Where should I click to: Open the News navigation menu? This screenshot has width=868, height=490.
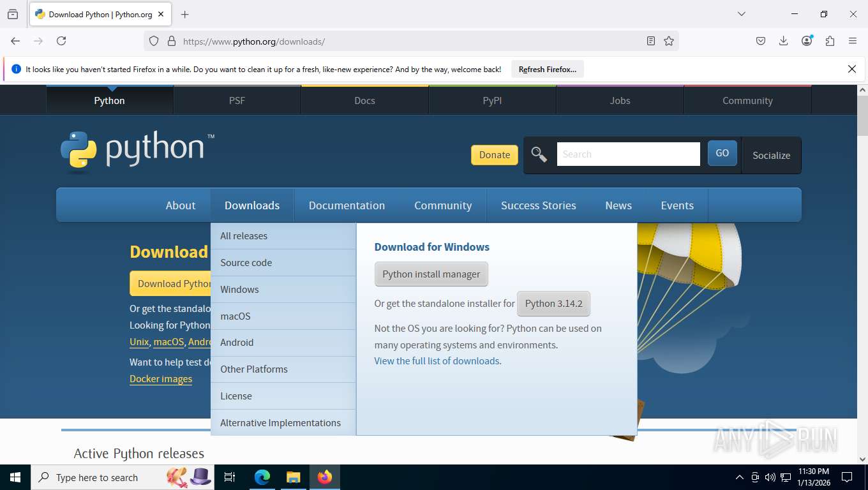[x=618, y=205]
